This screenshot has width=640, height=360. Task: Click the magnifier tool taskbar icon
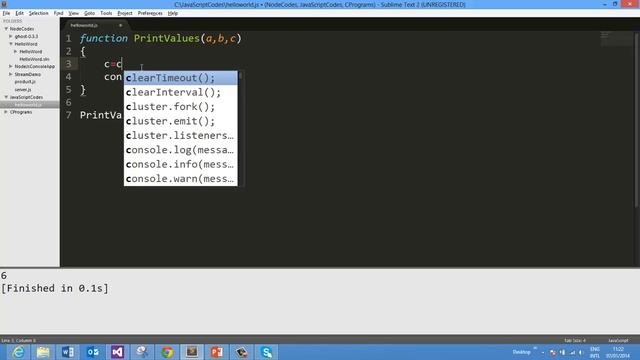tap(142, 352)
